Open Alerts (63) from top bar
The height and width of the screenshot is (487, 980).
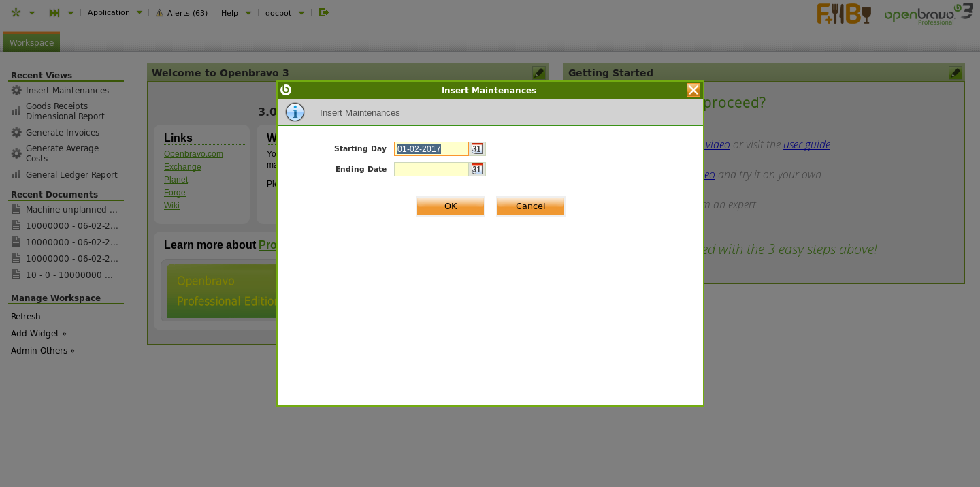click(x=182, y=12)
